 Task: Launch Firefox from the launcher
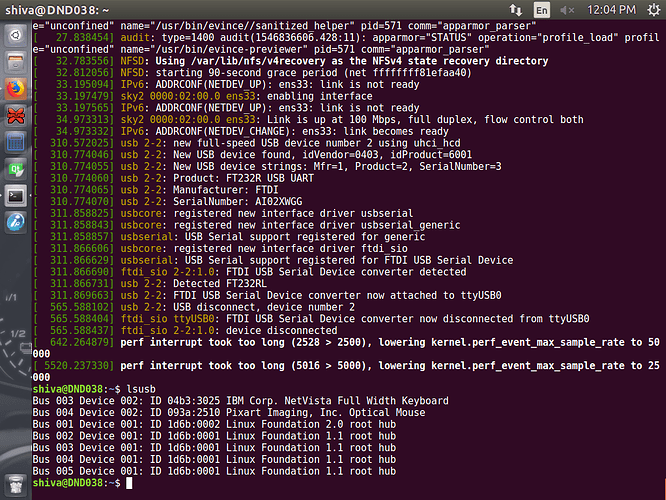click(16, 89)
